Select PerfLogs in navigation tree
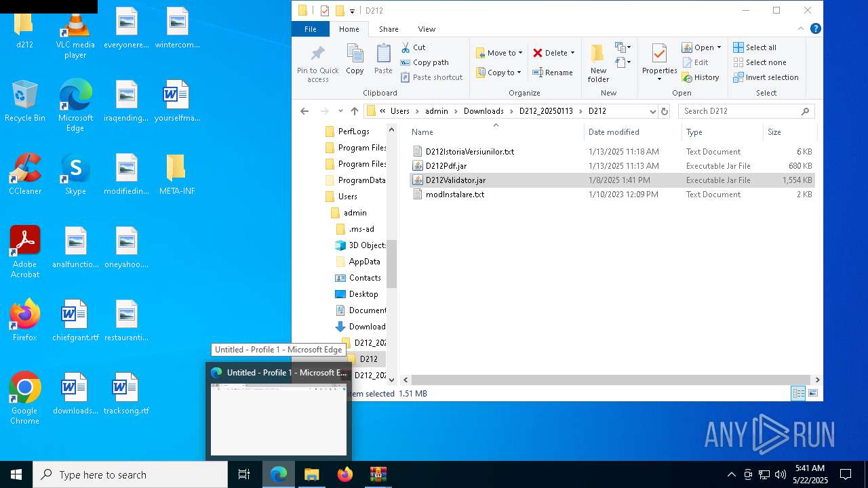868x488 pixels. (353, 131)
